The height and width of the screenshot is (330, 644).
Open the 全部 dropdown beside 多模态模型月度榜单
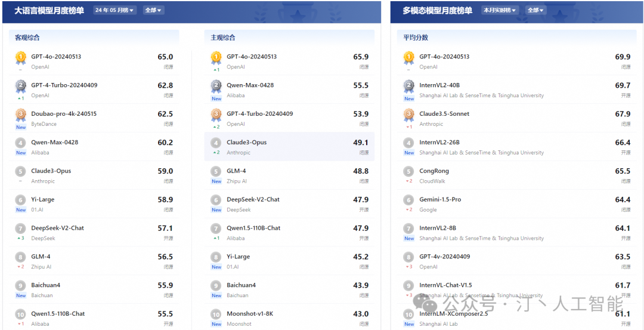(535, 10)
